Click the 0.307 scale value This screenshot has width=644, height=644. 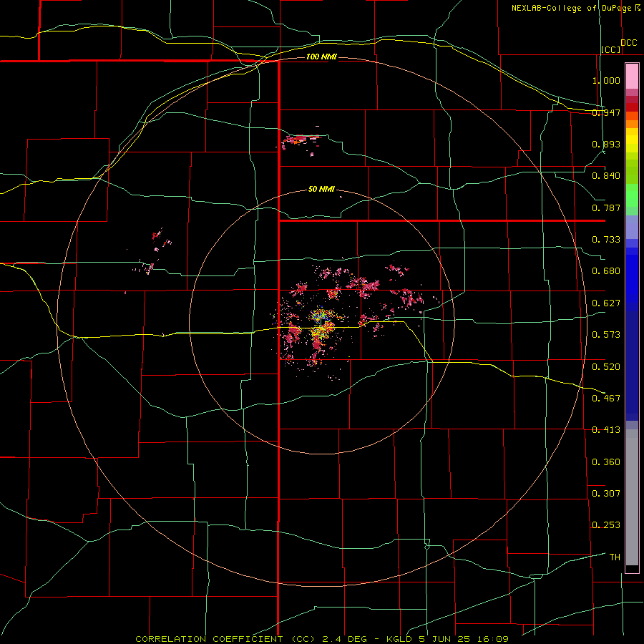click(606, 494)
